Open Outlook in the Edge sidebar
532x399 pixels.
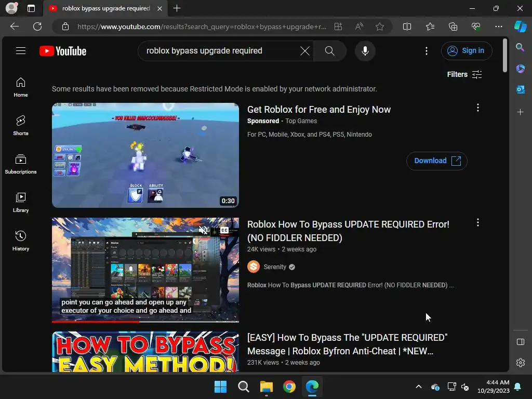(x=520, y=89)
